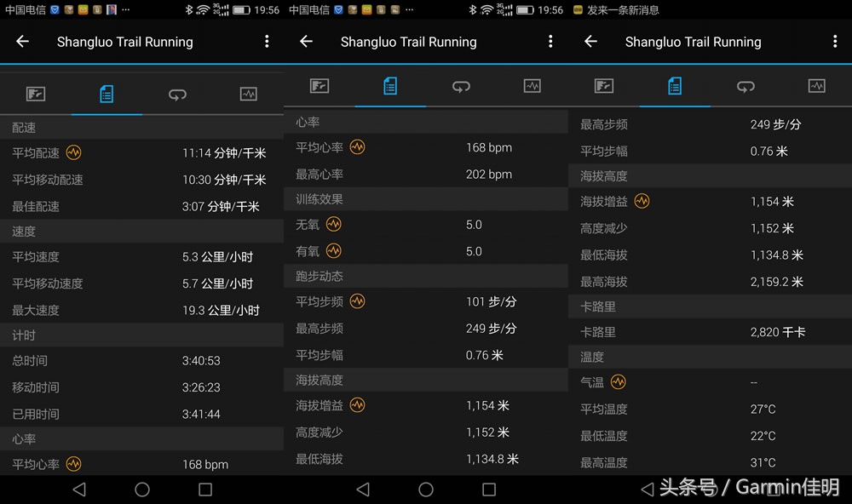
Task: Tap the back arrow on the leftmost screen
Action: [x=20, y=41]
